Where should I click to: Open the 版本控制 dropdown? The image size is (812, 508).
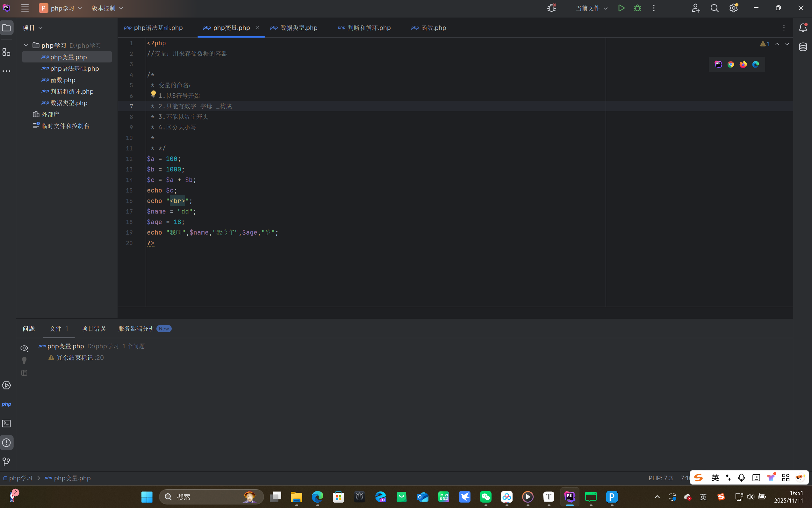pos(107,8)
